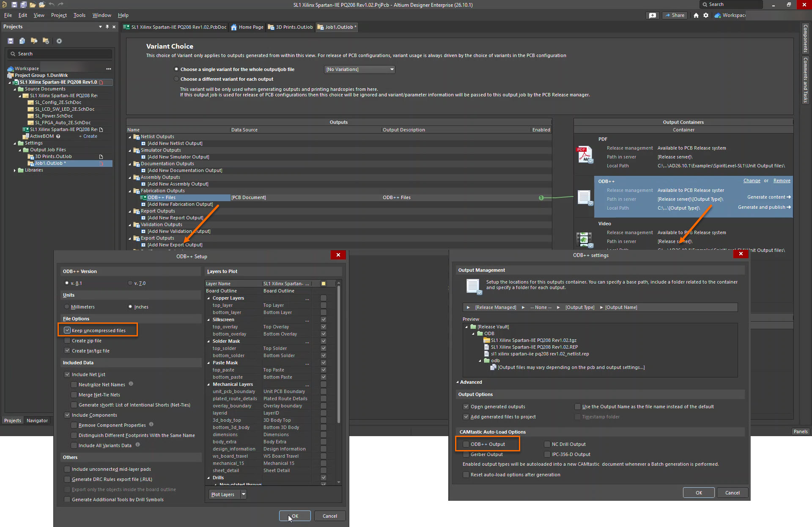
Task: Open the No Variations dropdown
Action: tap(359, 69)
